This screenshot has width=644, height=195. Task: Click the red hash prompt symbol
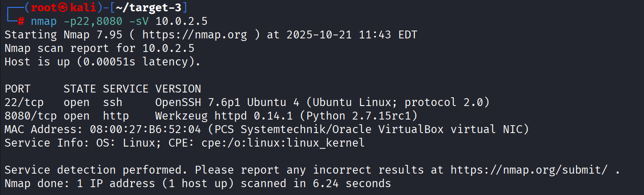click(21, 21)
